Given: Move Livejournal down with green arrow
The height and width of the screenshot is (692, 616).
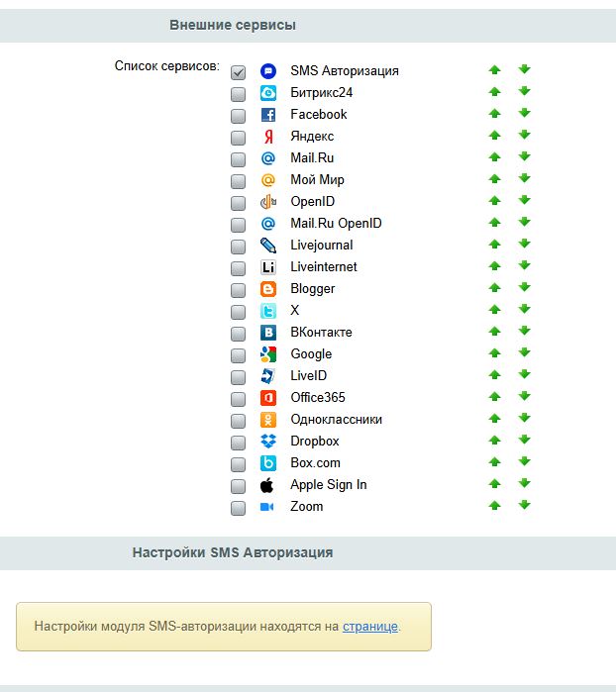Looking at the screenshot, I should point(525,246).
